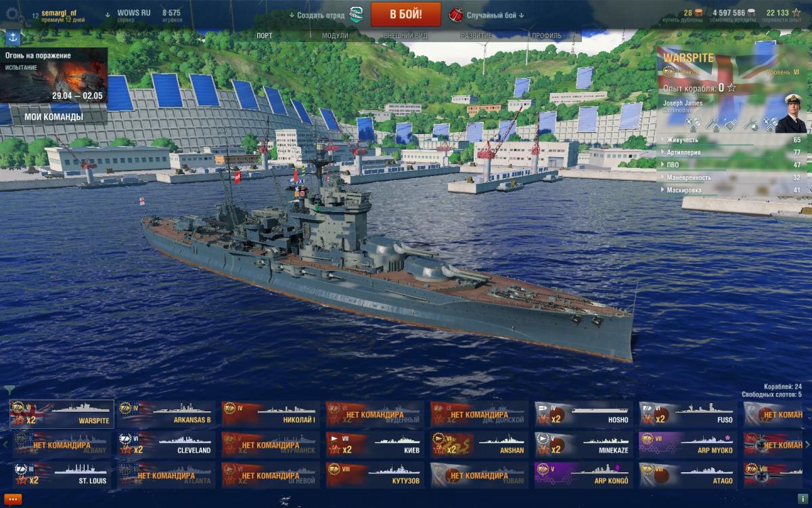Screen dimensions: 812x508
Task: Expand the Живучесть stat row
Action: 731,140
